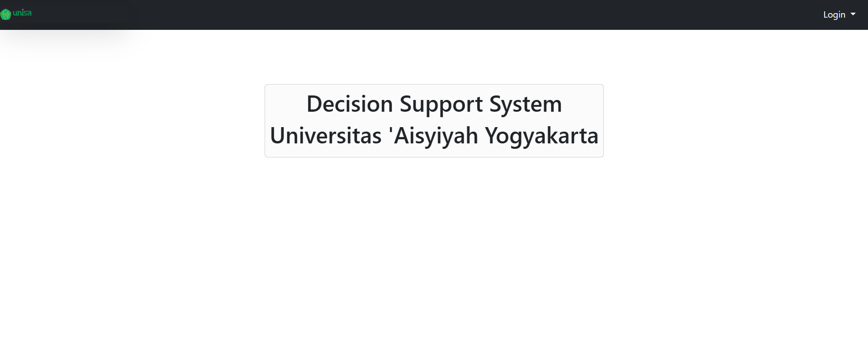Click the Decision Support System heading

click(x=433, y=104)
